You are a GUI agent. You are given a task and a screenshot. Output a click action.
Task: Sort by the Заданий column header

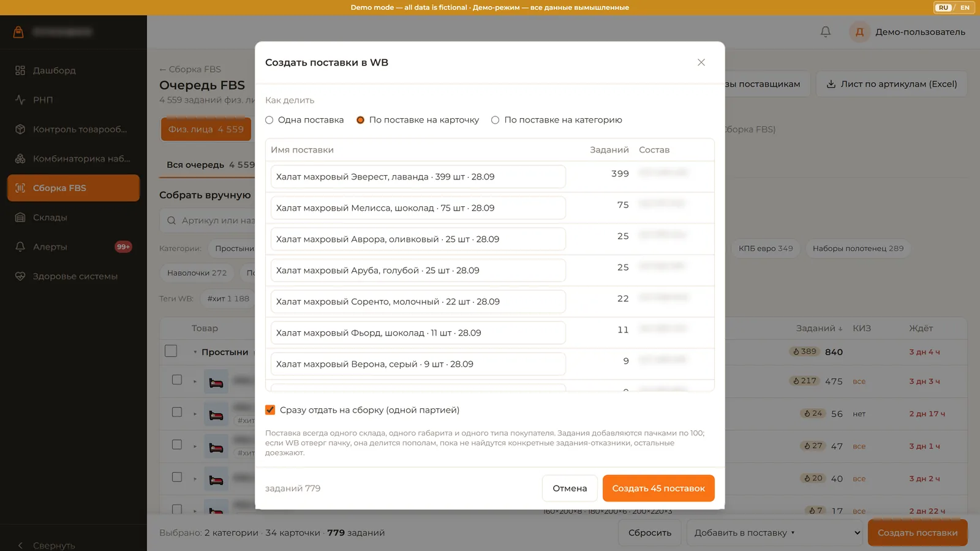pyautogui.click(x=819, y=328)
